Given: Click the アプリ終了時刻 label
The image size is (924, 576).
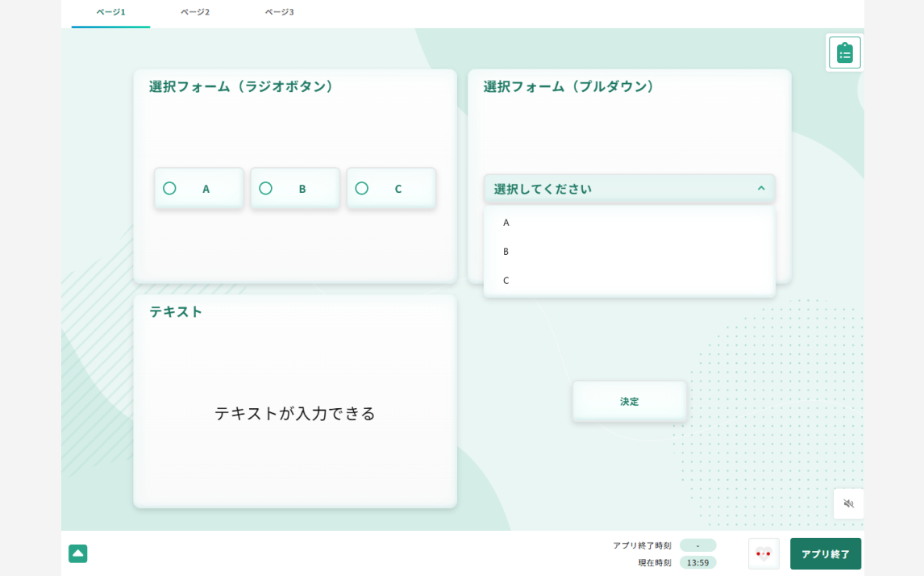Looking at the screenshot, I should (x=643, y=545).
